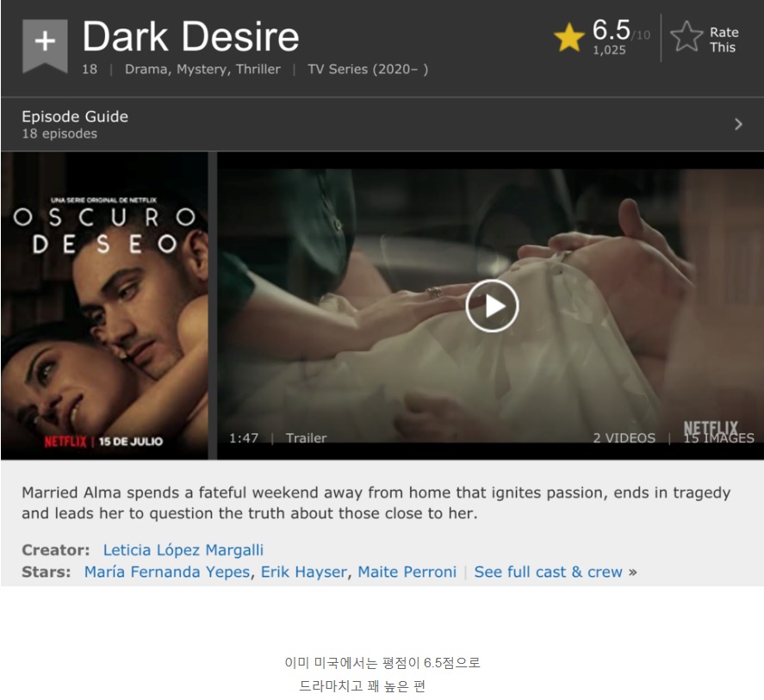Viewport: 764px width, 700px height.
Task: Open the Episode Guide section
Action: point(75,116)
